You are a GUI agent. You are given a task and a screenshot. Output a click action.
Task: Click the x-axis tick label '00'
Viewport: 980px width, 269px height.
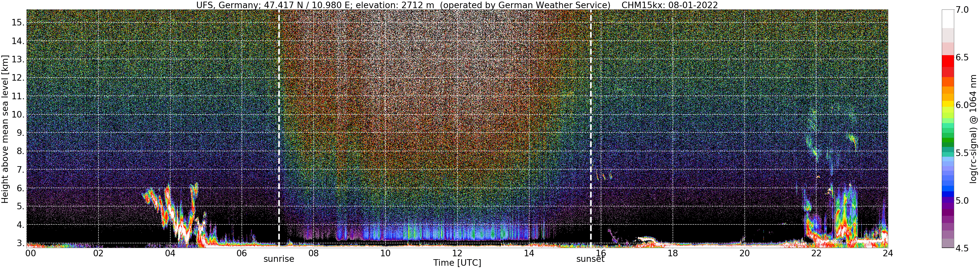coord(30,253)
